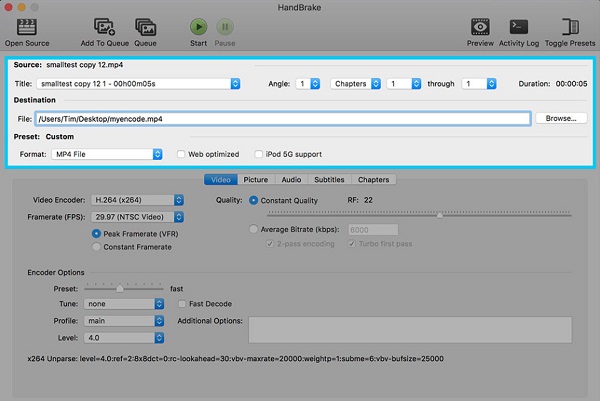The image size is (600, 401).
Task: Open the Angle dropdown
Action: pos(308,83)
